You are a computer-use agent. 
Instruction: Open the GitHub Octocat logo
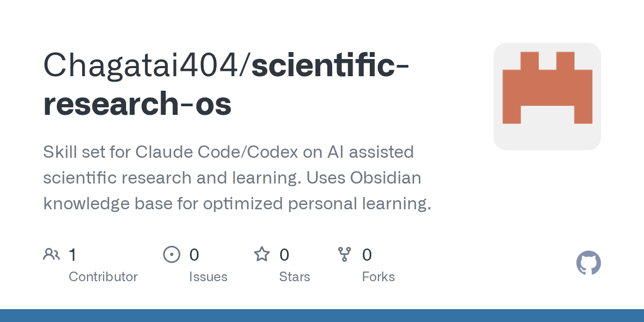tap(589, 263)
